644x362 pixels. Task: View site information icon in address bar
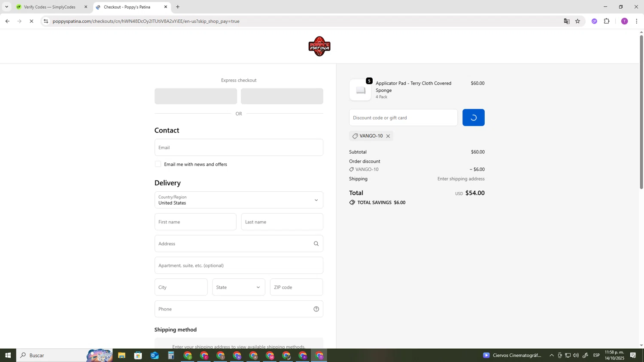46,21
